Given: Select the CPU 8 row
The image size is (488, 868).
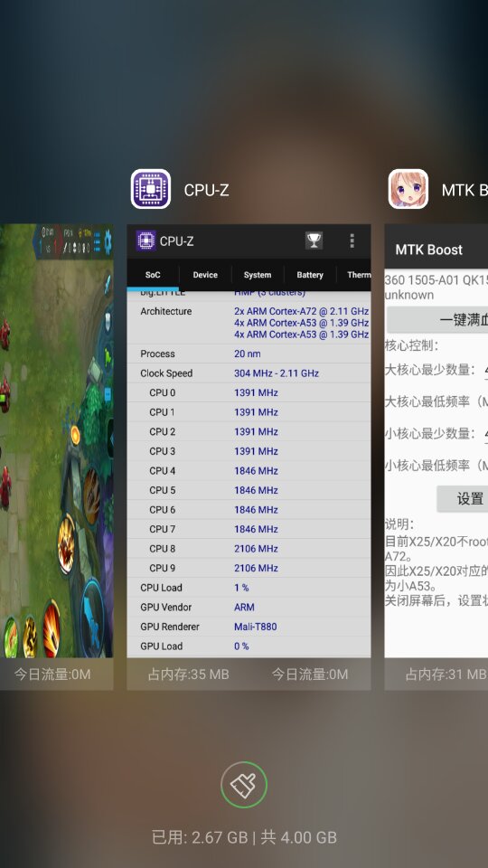Looking at the screenshot, I should (249, 549).
